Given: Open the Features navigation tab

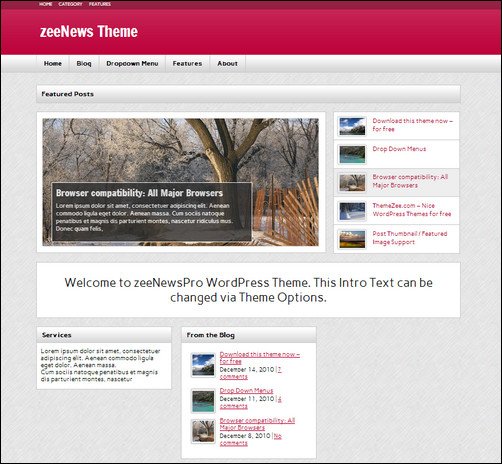Looking at the screenshot, I should [x=187, y=63].
